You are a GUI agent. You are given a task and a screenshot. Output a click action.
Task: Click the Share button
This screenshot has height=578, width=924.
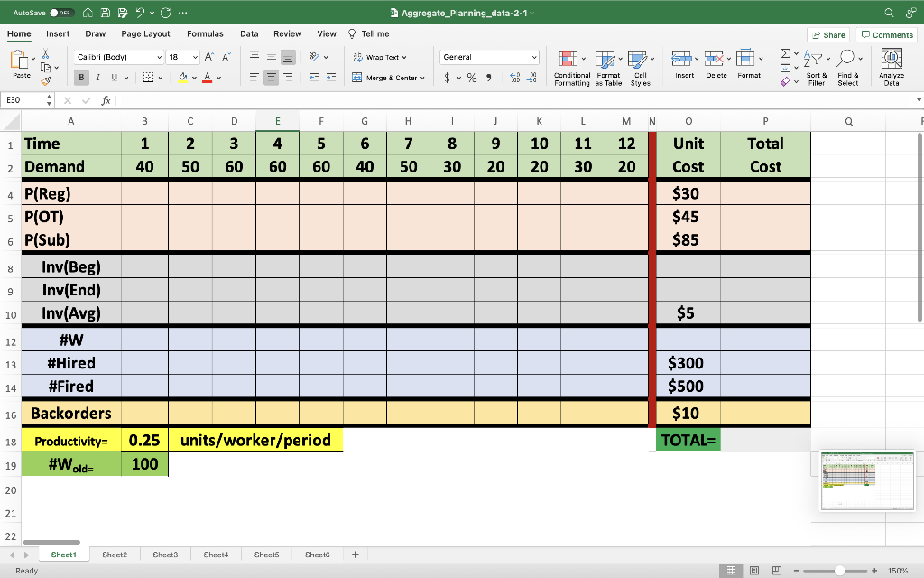(827, 33)
